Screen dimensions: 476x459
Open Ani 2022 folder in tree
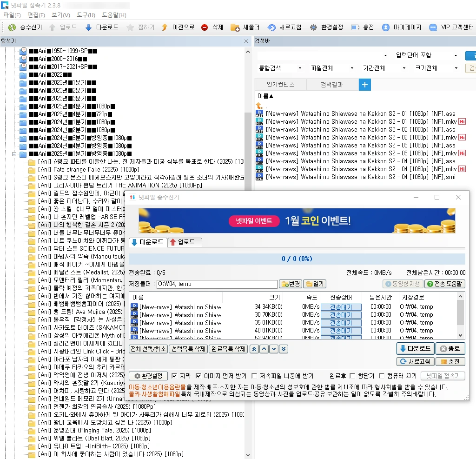[x=50, y=75]
